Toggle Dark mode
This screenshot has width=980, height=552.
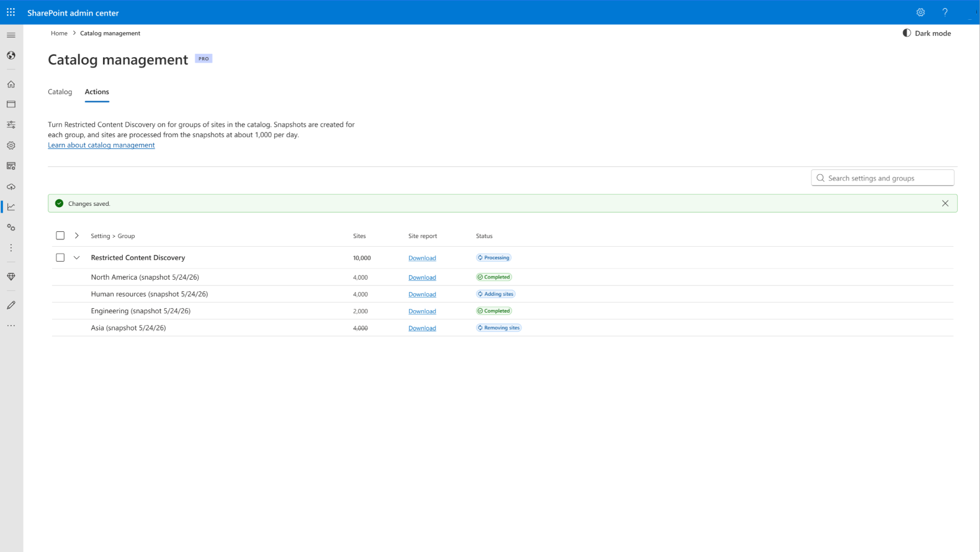tap(926, 33)
